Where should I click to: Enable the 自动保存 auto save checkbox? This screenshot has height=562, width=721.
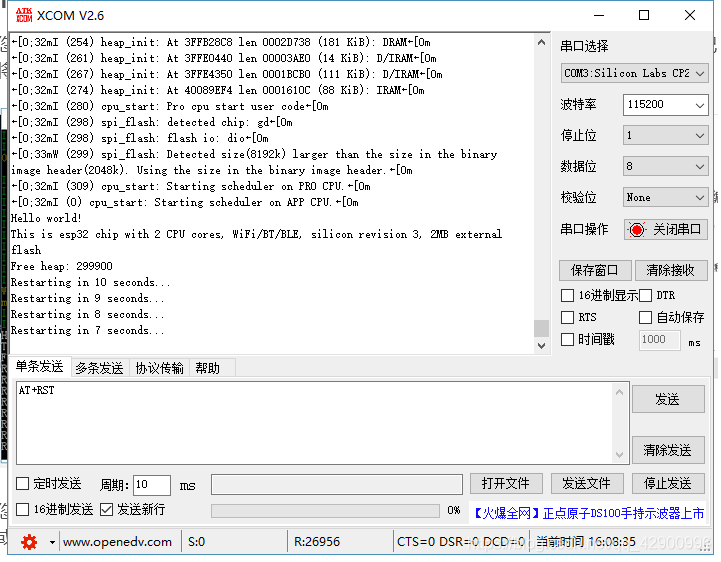point(646,317)
